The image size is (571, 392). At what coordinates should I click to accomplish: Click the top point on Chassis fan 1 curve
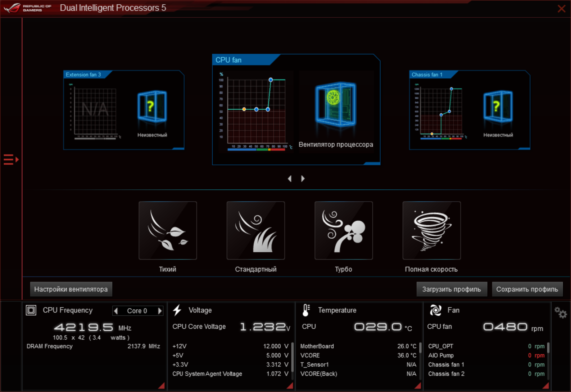pyautogui.click(x=451, y=89)
